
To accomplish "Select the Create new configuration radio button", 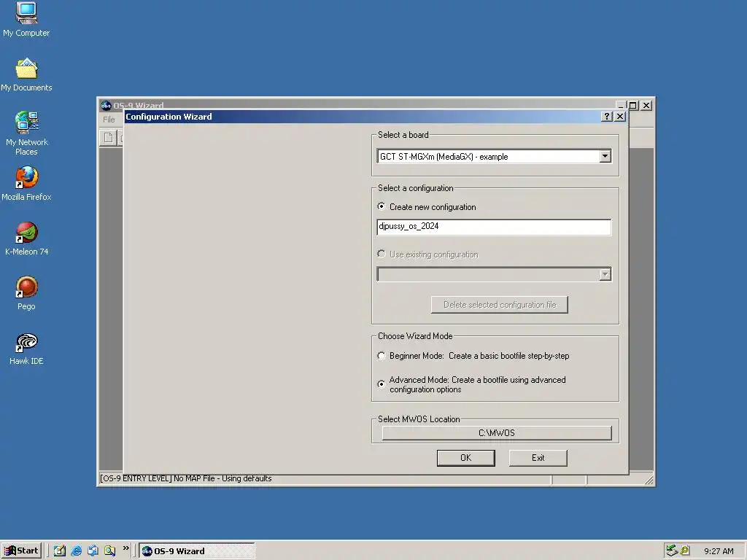I will (381, 206).
